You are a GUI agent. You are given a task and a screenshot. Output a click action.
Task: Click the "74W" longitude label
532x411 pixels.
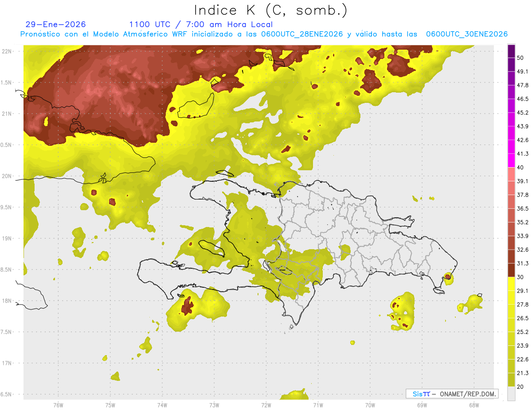[162, 405]
